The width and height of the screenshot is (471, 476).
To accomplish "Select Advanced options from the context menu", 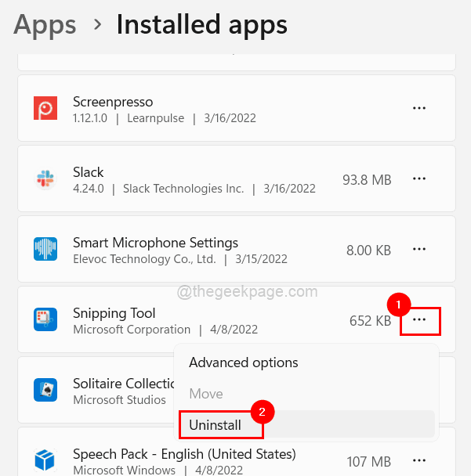I will coord(244,362).
